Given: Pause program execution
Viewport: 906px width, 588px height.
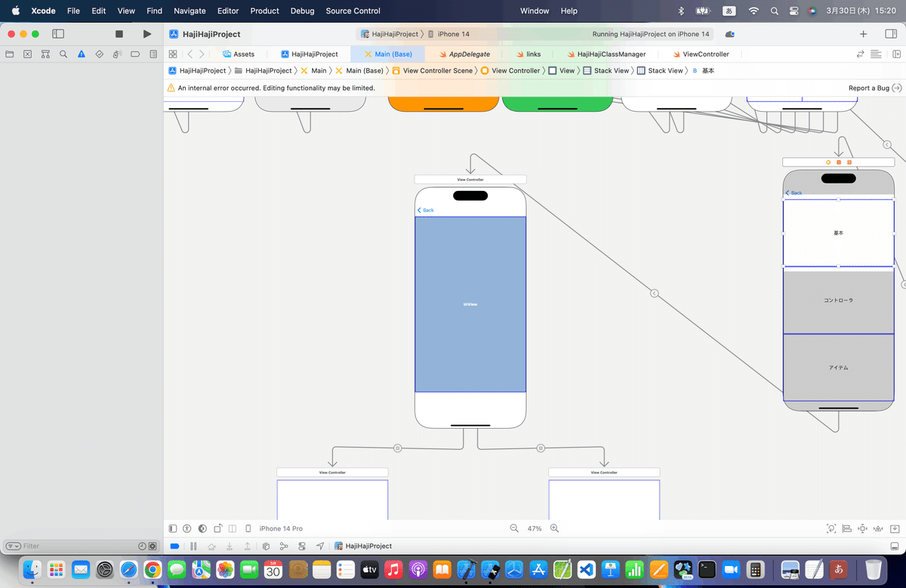Looking at the screenshot, I should click(193, 546).
